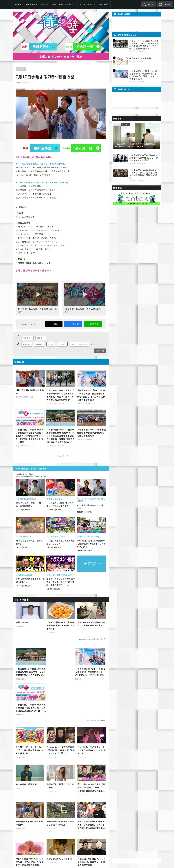The width and height of the screenshot is (174, 868).
Task: Open rank 8 上田と女がDEEPに吠える夜 thumbnail
Action: (x=61, y=564)
